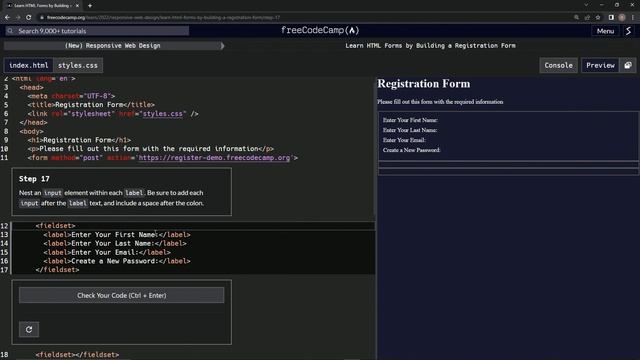Open the browser tab search chevron
Image resolution: width=640 pixels, height=360 pixels.
[x=586, y=5]
